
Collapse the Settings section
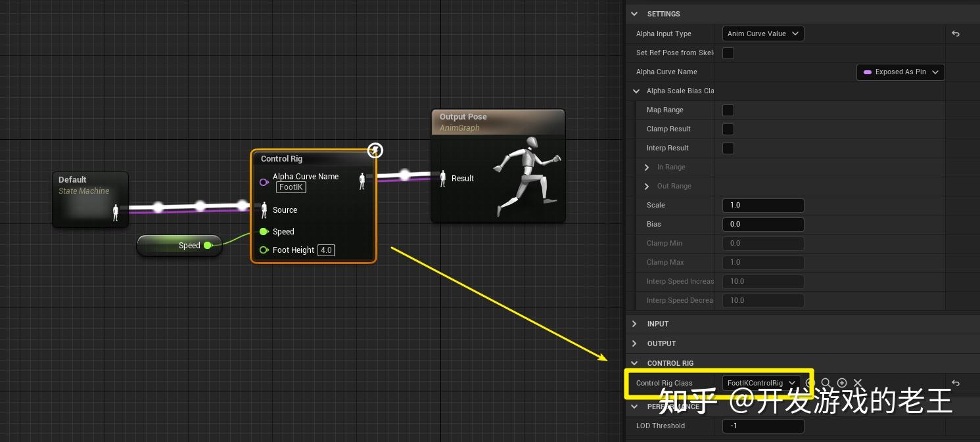pyautogui.click(x=634, y=14)
